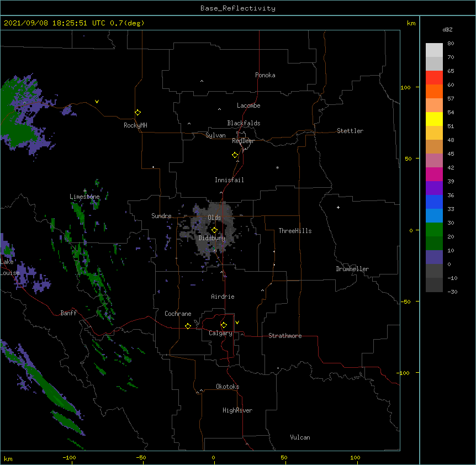The width and height of the screenshot is (476, 465).
Task: Click the Blackfalds city label
Action: (244, 123)
